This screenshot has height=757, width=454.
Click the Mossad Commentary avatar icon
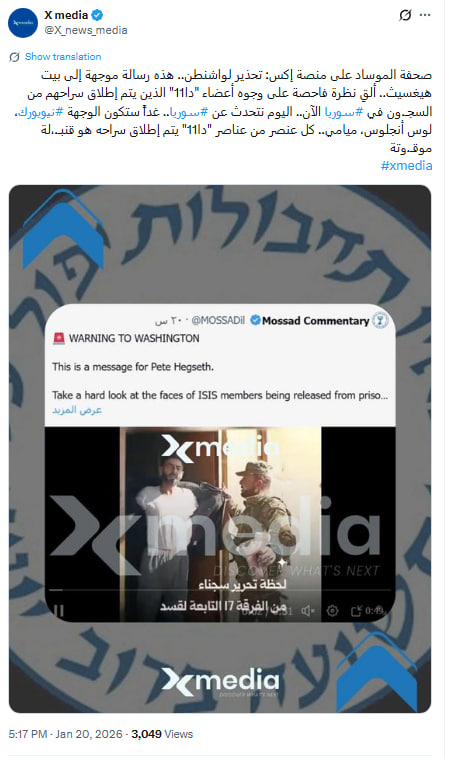pyautogui.click(x=380, y=321)
